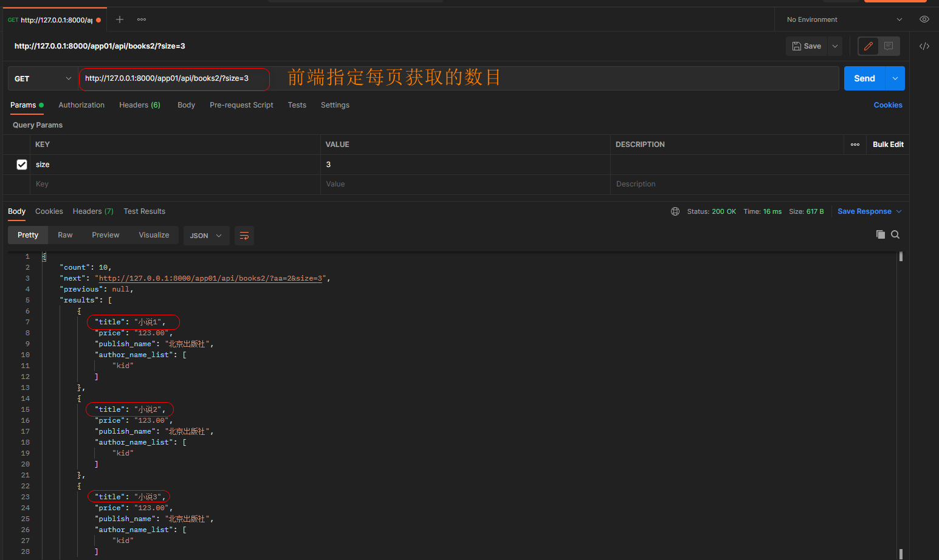This screenshot has width=939, height=560.
Task: Click the request URL input field
Action: [x=459, y=78]
